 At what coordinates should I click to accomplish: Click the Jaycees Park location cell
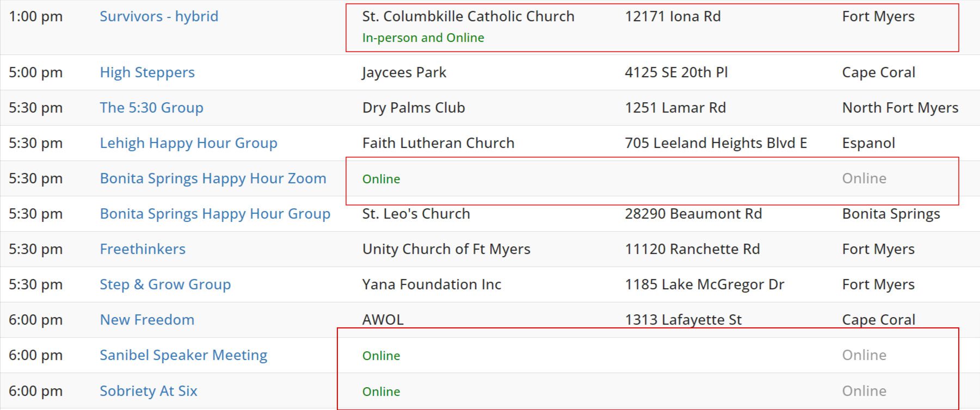click(x=404, y=72)
